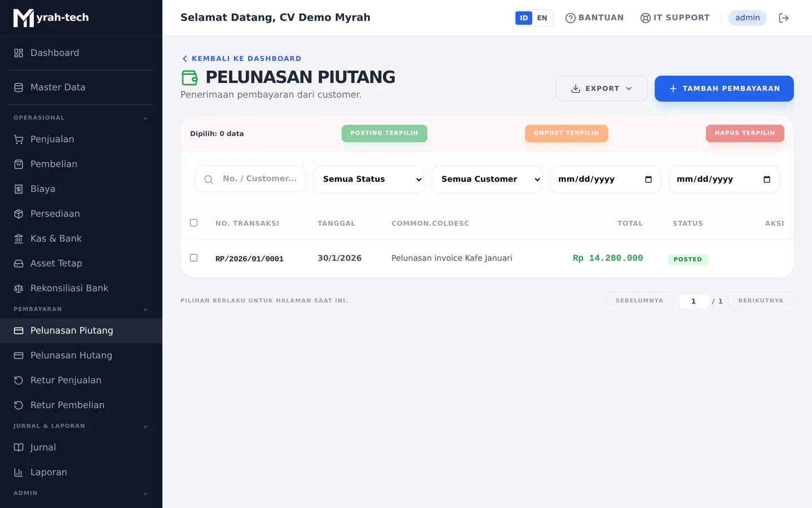Open IT Support link
This screenshot has width=812, height=508.
(675, 18)
